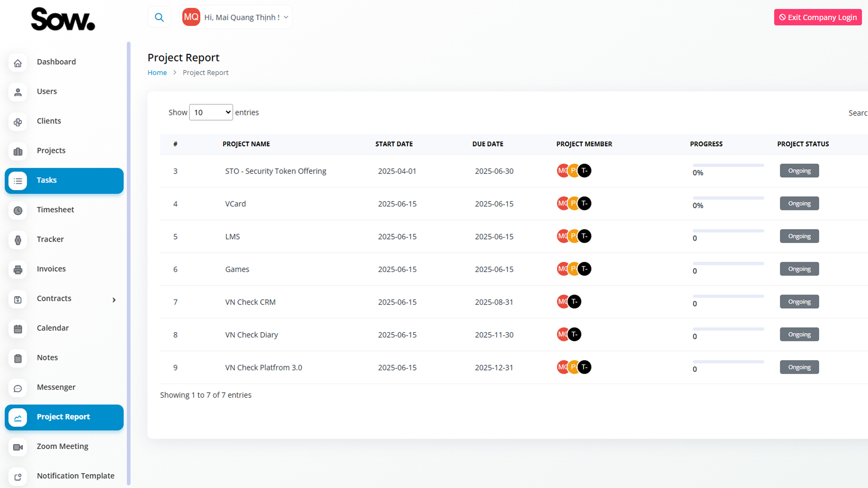Open the Messenger chat bubble icon
The width and height of the screenshot is (868, 488).
pos(18,388)
